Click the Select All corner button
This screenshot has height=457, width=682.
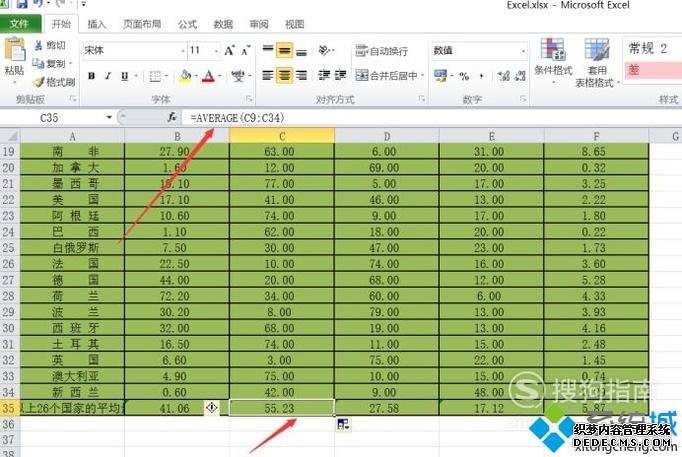click(x=10, y=136)
